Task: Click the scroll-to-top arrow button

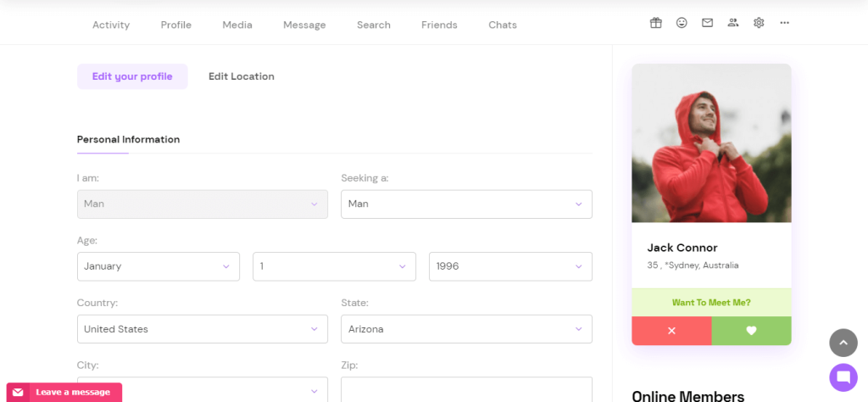Action: (x=843, y=343)
